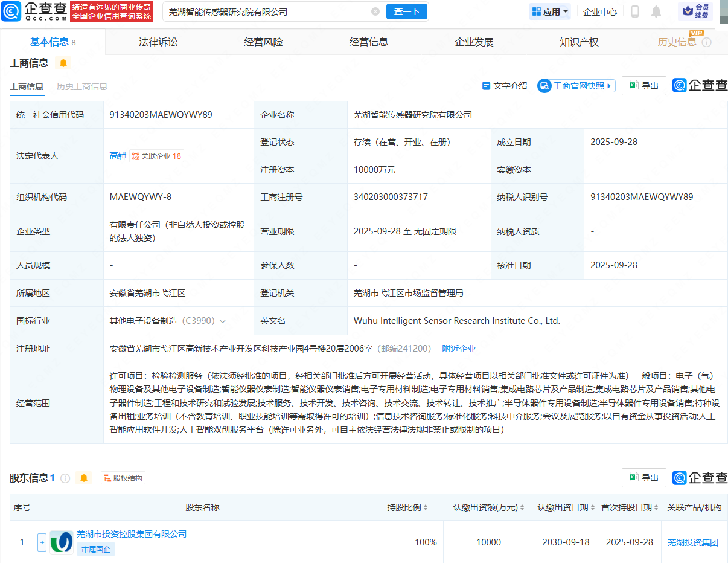This screenshot has height=563, width=728.
Task: Click the Qcc.com logo icon
Action: coord(12,11)
